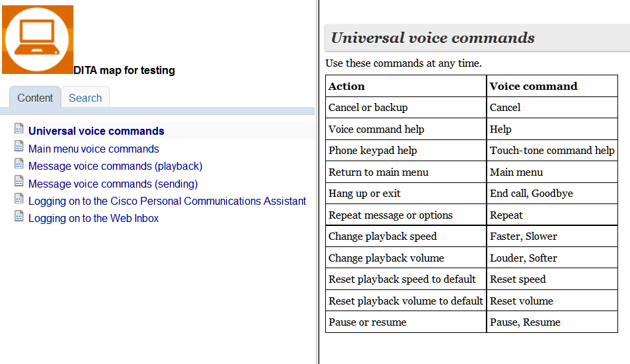
Task: Switch to the Search tab
Action: click(85, 98)
